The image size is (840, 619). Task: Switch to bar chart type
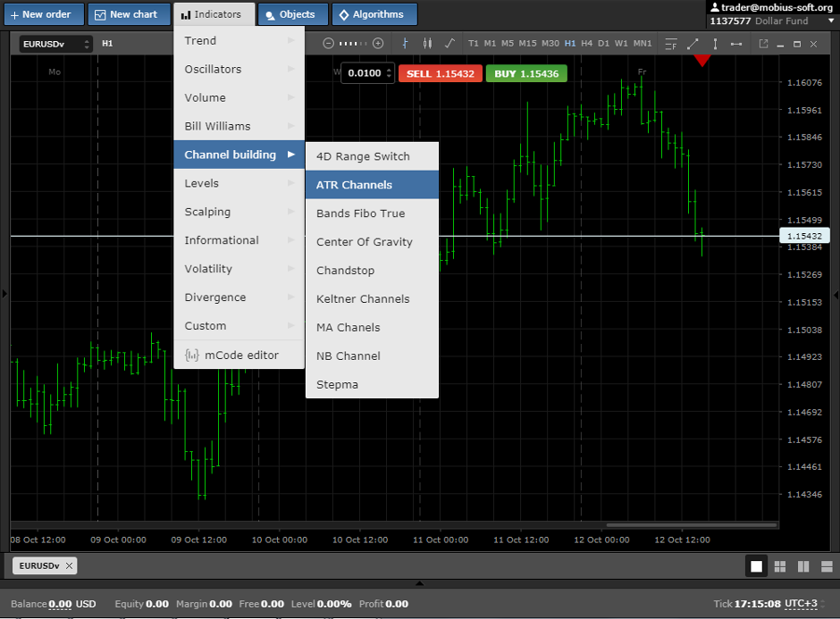coord(405,44)
